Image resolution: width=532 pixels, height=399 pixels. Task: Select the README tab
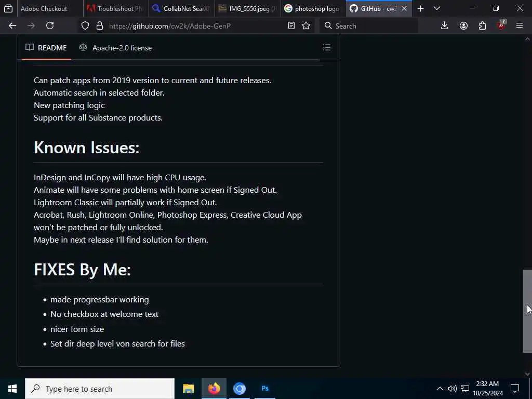click(46, 48)
